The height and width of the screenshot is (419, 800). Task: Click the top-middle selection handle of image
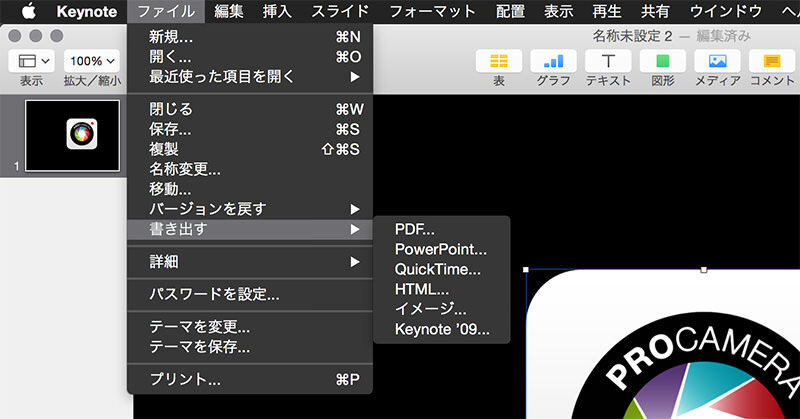click(704, 269)
